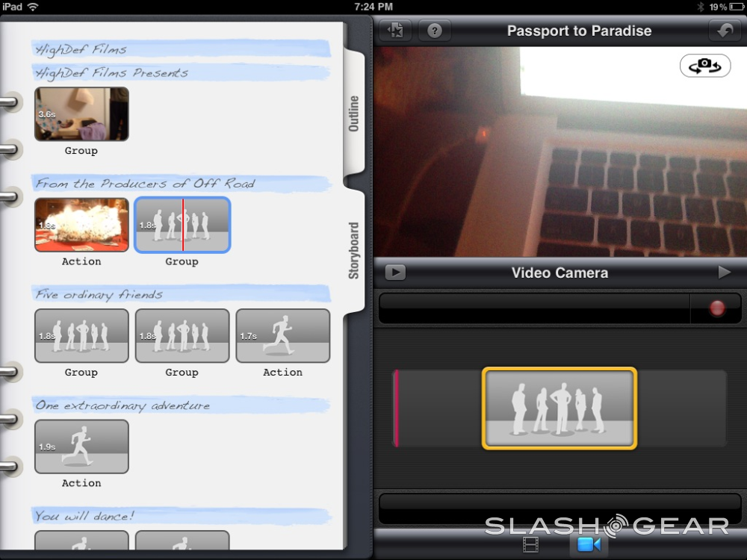Expand next arrow beside Video Camera
This screenshot has width=747, height=560.
[x=724, y=273]
